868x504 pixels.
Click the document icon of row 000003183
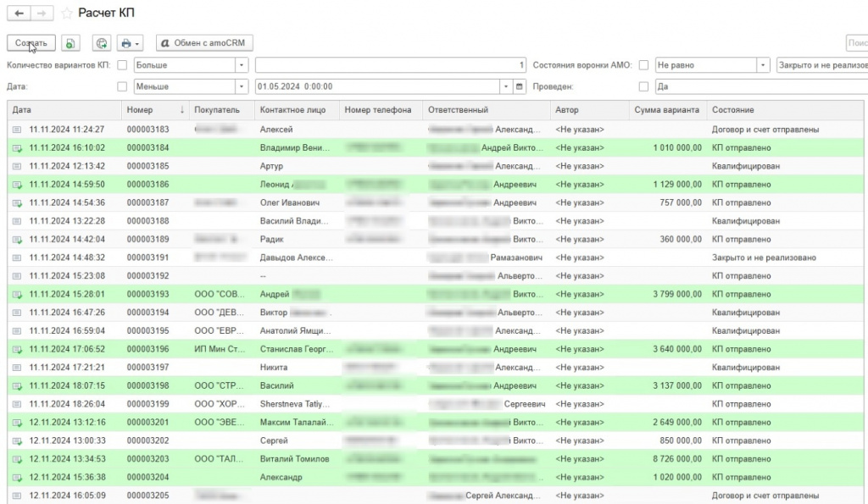[16, 130]
